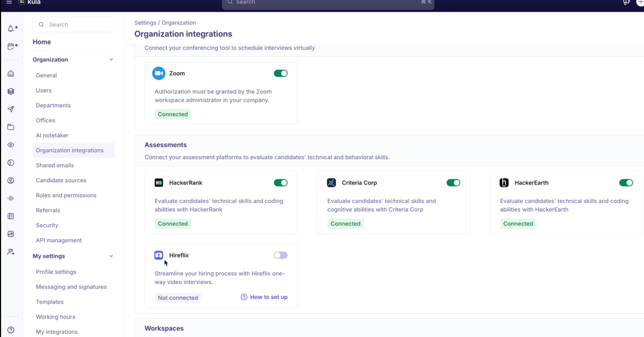Go to Roles and permissions settings
Screen dimensions: 644x337
pyautogui.click(x=66, y=195)
